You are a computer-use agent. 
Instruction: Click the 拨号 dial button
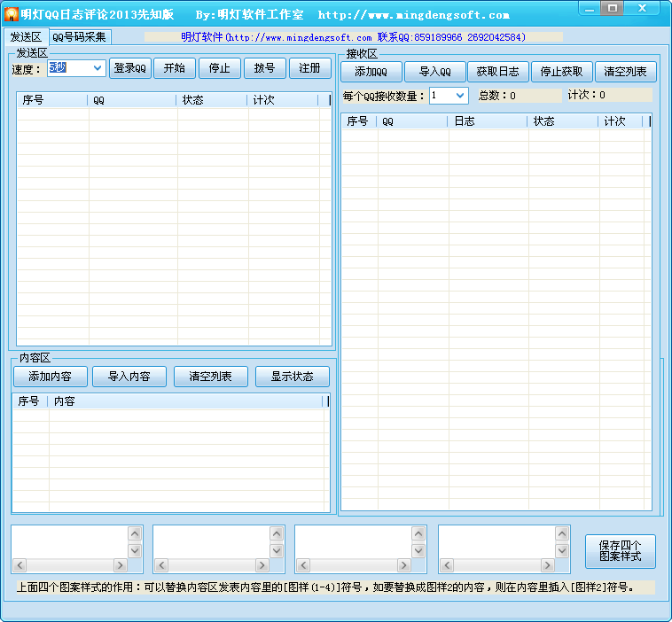click(264, 68)
